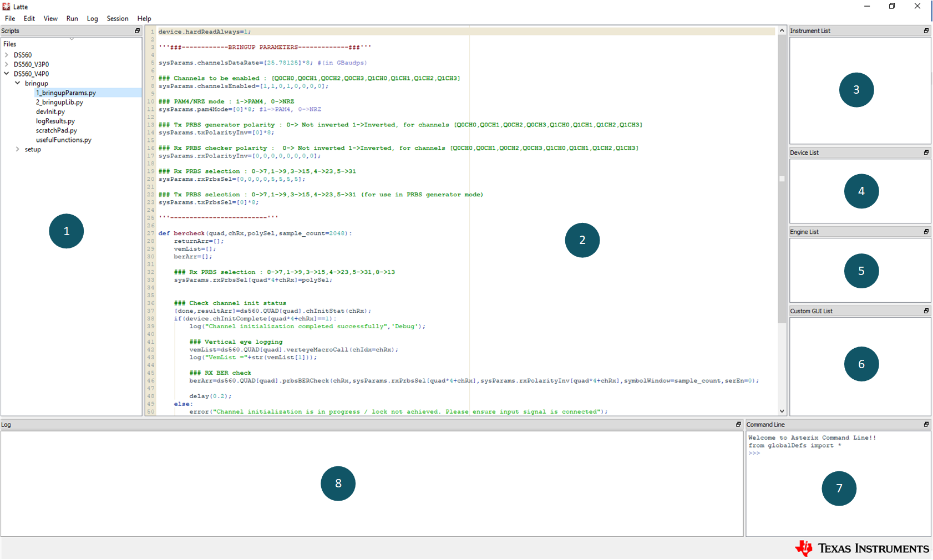The image size is (933, 560).
Task: Collapse the bringup folder
Action: 17,83
